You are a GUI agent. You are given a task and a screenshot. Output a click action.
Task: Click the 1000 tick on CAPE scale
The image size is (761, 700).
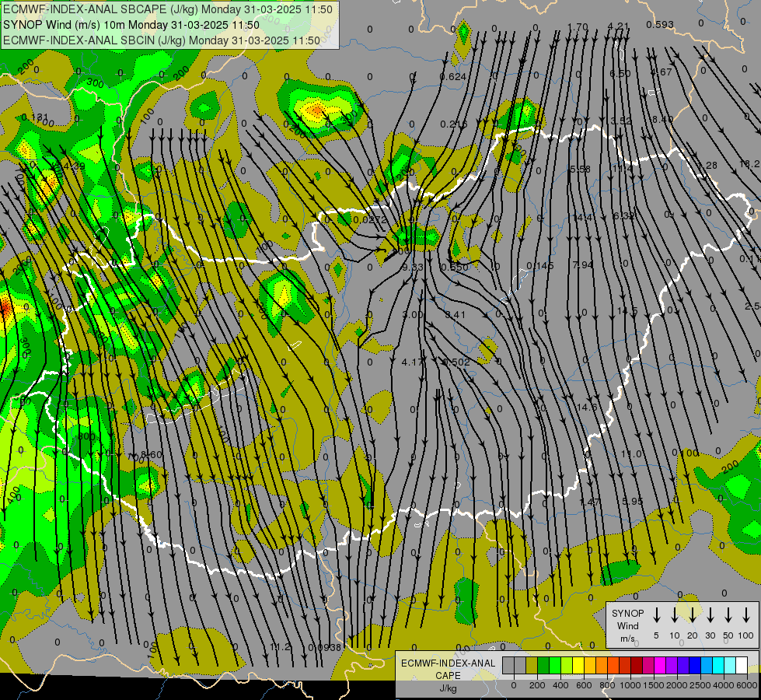click(630, 685)
